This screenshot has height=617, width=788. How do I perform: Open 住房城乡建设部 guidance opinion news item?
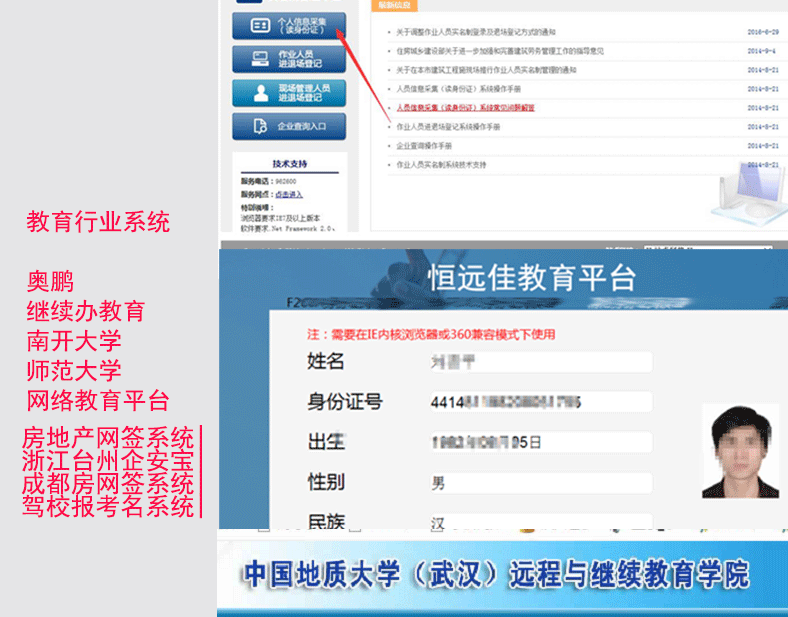(500, 51)
